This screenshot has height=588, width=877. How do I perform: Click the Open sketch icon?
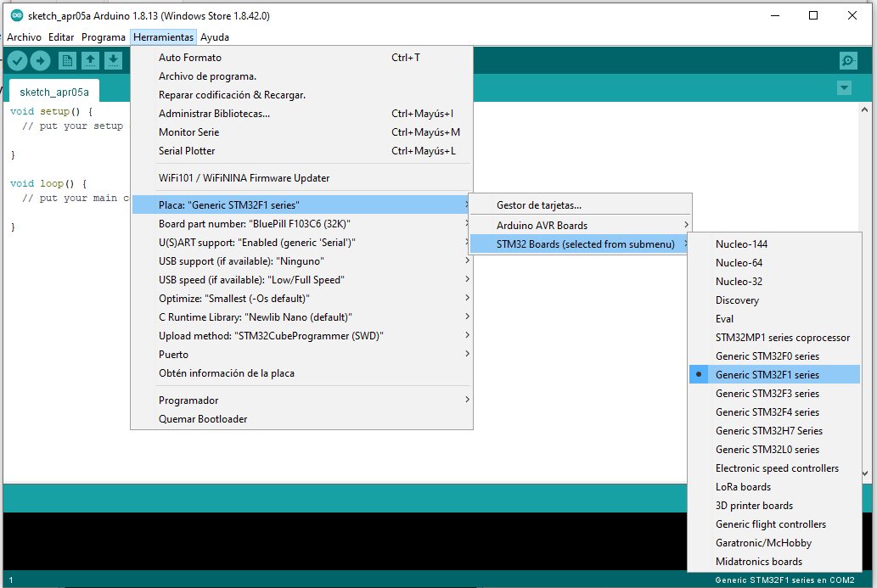[x=90, y=60]
